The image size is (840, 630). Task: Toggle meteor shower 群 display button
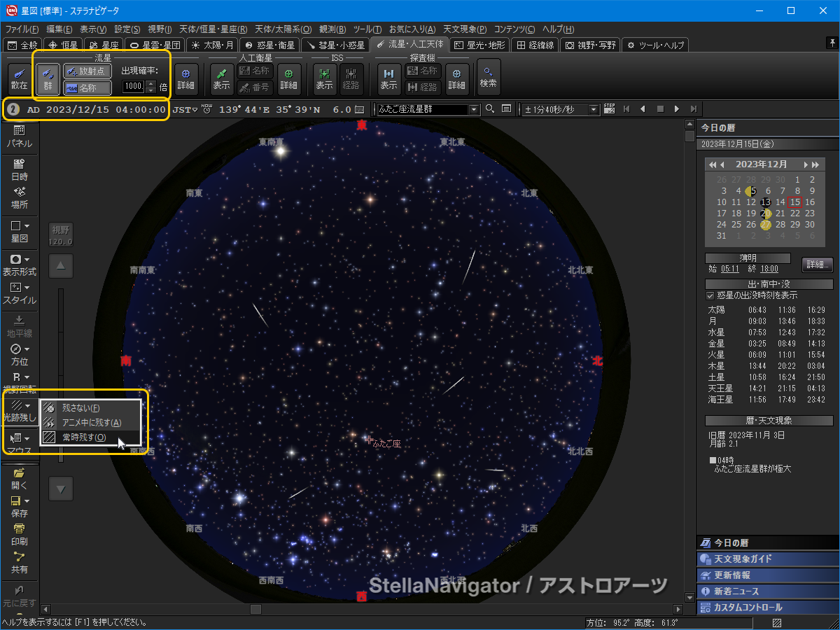[48, 78]
